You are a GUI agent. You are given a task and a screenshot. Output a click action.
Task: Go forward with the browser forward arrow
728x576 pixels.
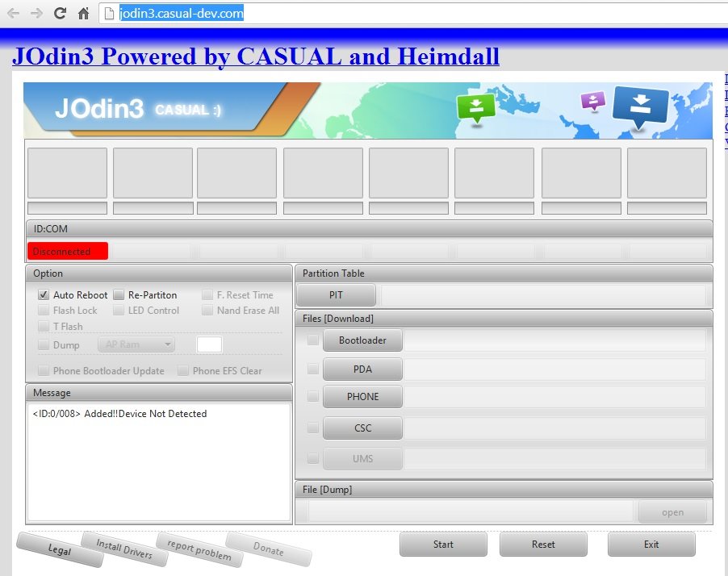click(x=36, y=14)
